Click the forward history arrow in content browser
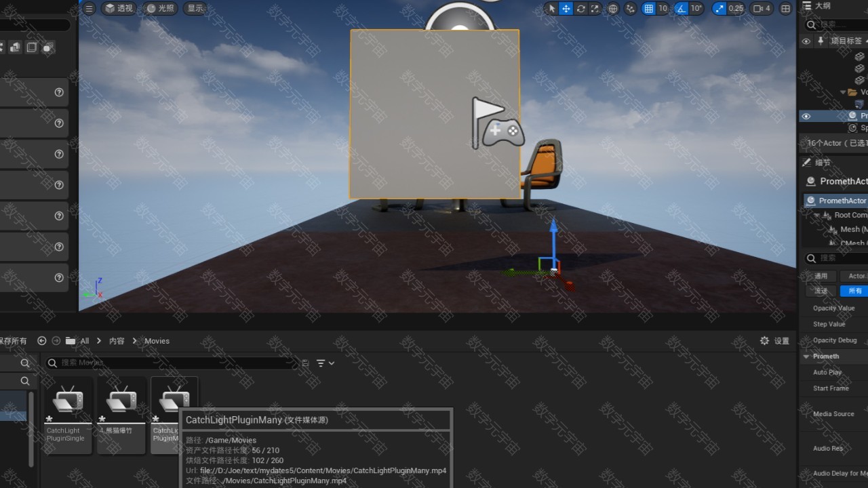Image resolution: width=868 pixels, height=488 pixels. pyautogui.click(x=56, y=341)
